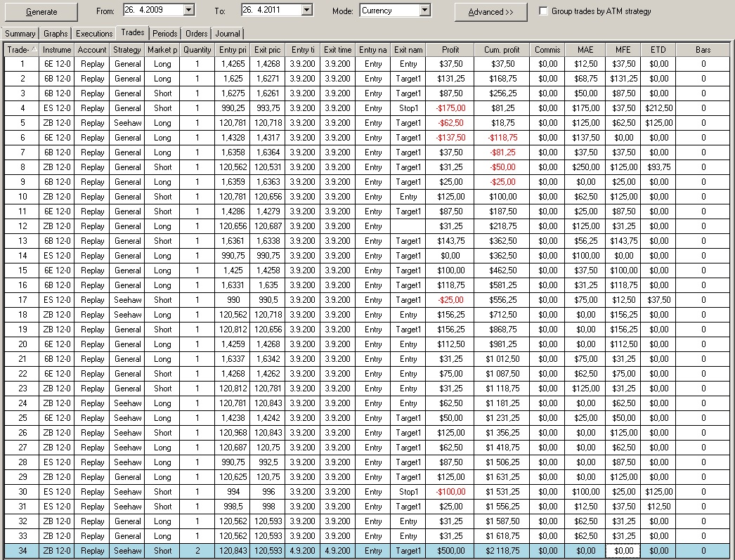Click profit -$175,00 in trade 4
This screenshot has height=560, width=735.
pyautogui.click(x=450, y=108)
